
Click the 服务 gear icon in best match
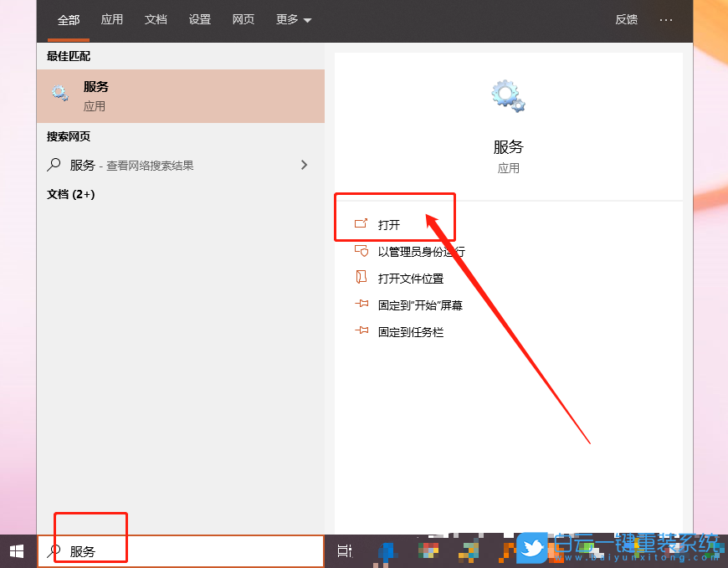[59, 93]
